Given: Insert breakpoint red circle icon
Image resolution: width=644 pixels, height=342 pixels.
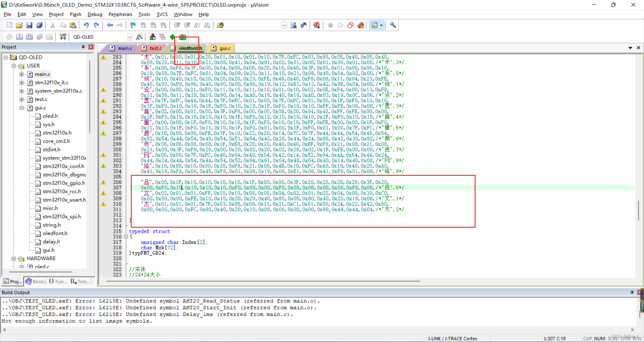Looking at the screenshot, I should (x=330, y=25).
